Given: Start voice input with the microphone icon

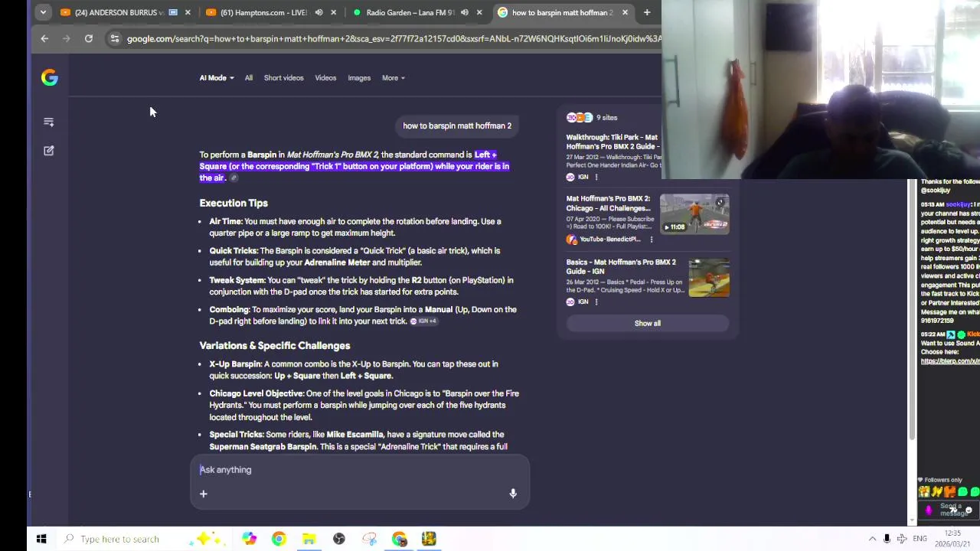Looking at the screenshot, I should click(x=513, y=494).
